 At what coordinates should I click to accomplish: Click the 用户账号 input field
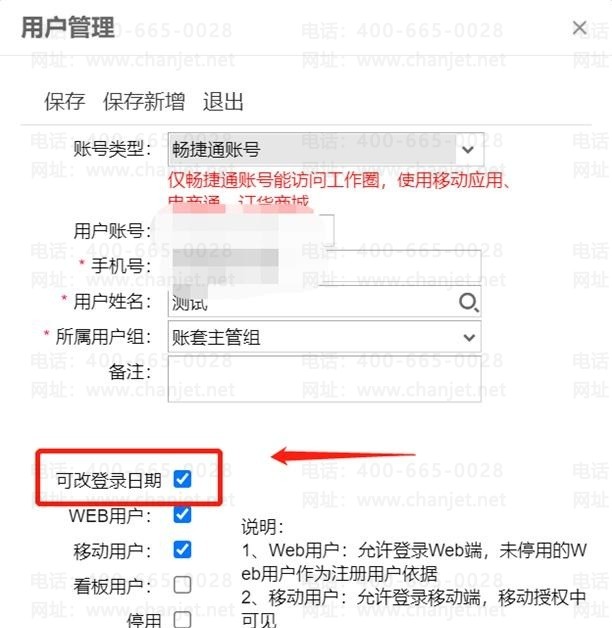point(251,230)
